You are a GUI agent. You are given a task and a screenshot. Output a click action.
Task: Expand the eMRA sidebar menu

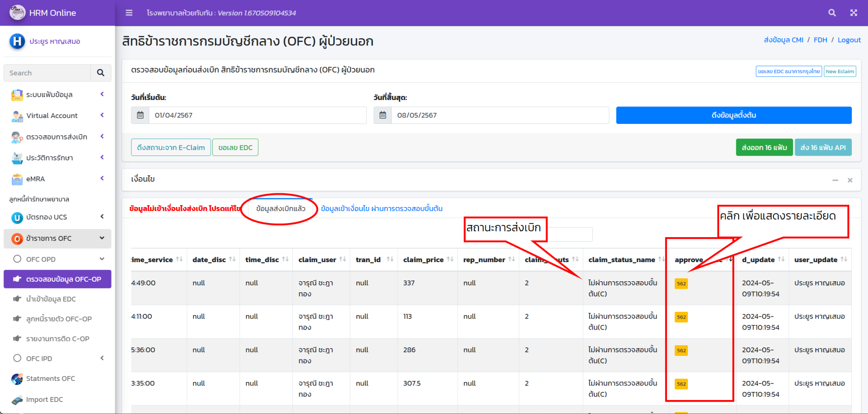(x=36, y=179)
